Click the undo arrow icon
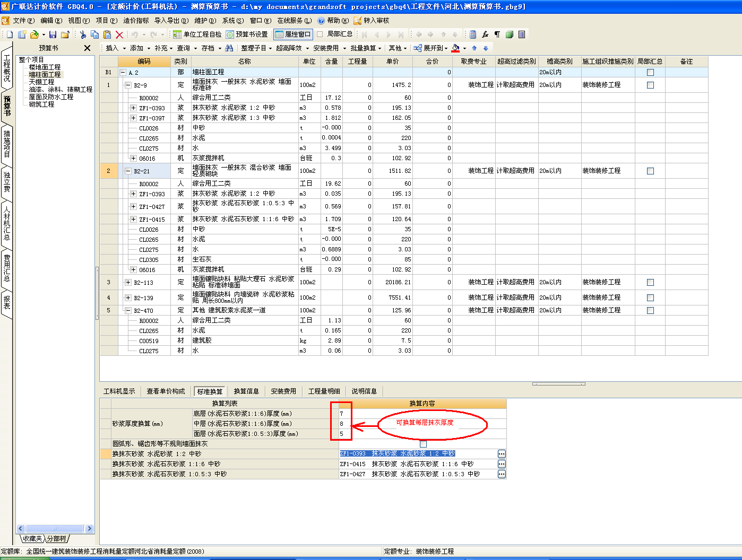 click(135, 34)
